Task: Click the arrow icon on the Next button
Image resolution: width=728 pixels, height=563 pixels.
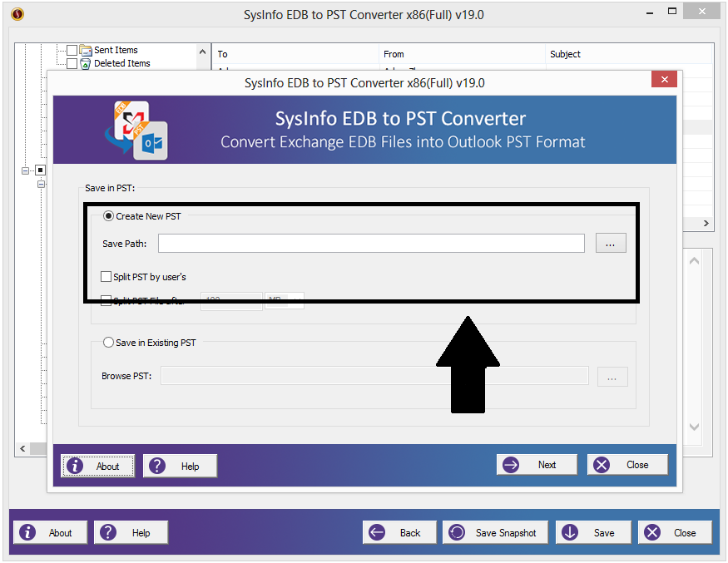Action: pyautogui.click(x=511, y=465)
